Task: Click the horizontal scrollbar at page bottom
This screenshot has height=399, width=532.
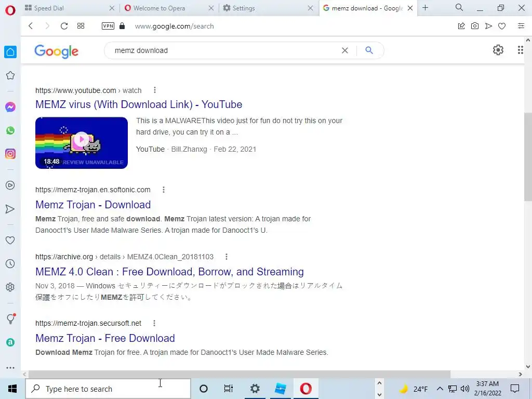Action: [239, 374]
